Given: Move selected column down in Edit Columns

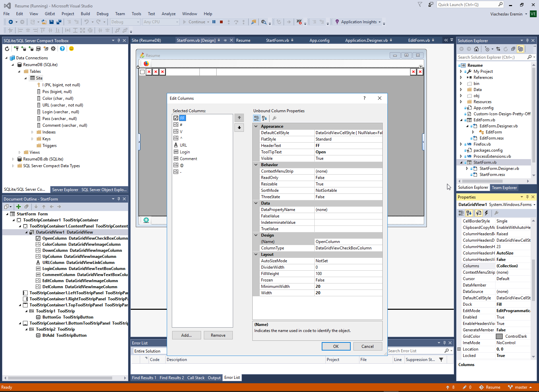Looking at the screenshot, I should click(x=239, y=127).
